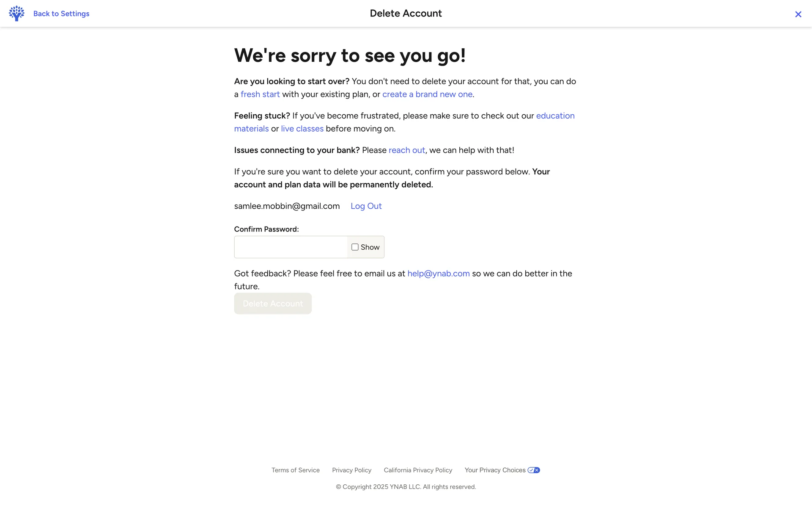Viewport: 812px width, 508px height.
Task: Focus the Confirm Password field
Action: tap(291, 247)
